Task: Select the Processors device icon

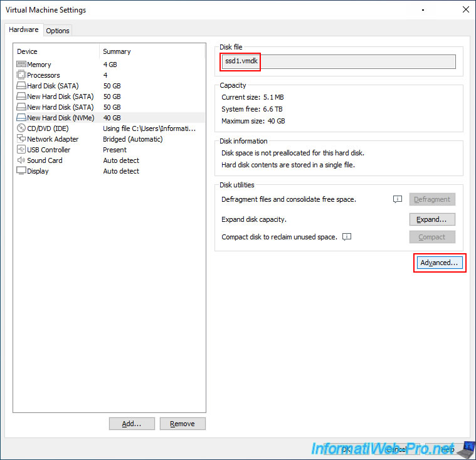Action: (x=21, y=75)
